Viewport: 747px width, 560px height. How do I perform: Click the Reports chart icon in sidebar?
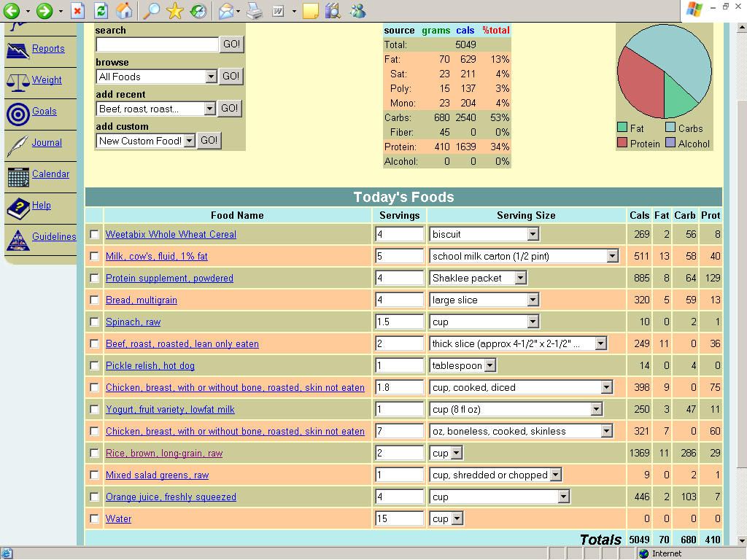pos(18,50)
